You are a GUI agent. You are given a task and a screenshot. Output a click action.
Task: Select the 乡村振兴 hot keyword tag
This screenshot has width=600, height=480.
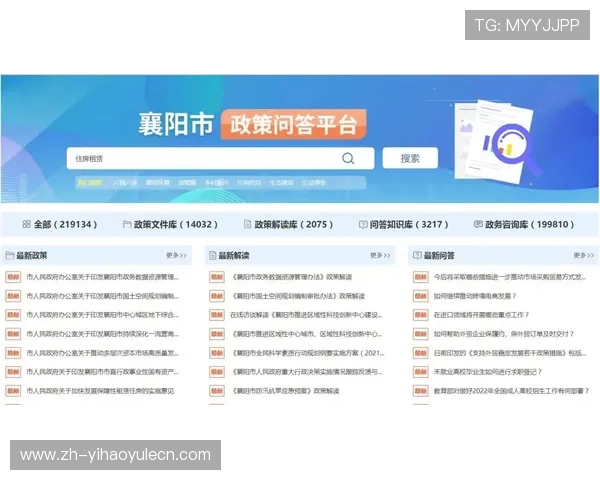[x=217, y=183]
